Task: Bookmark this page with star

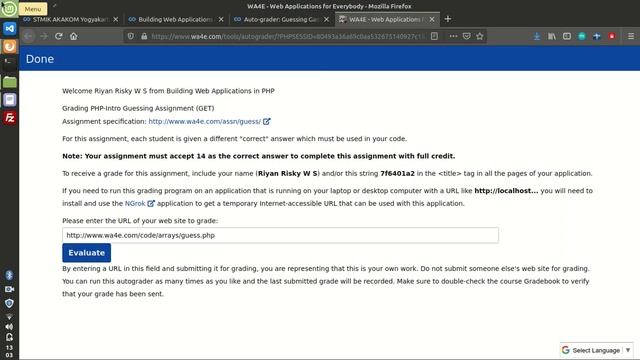Action: point(480,36)
